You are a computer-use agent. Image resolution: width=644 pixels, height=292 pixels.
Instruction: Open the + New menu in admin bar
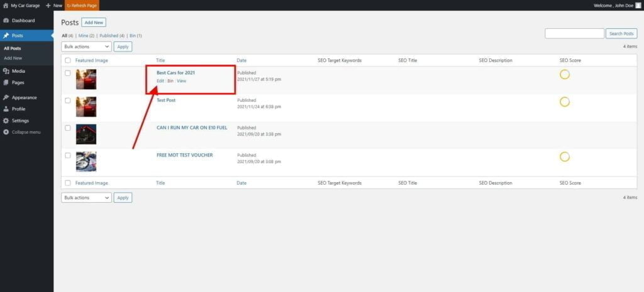(x=54, y=5)
